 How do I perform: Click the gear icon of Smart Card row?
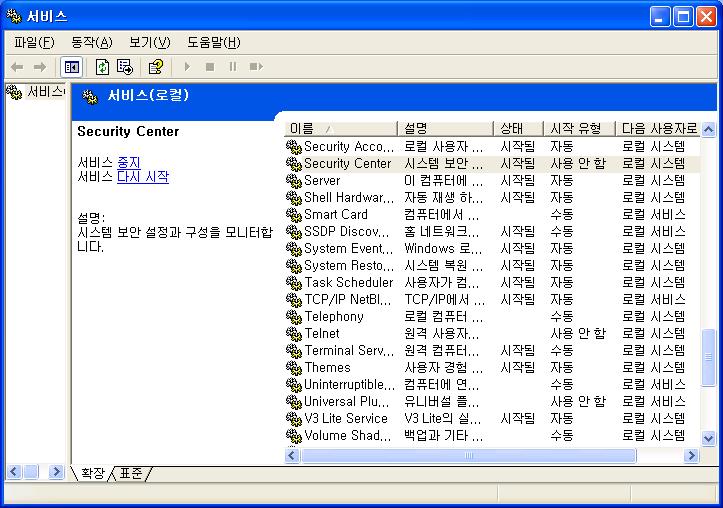[x=294, y=215]
